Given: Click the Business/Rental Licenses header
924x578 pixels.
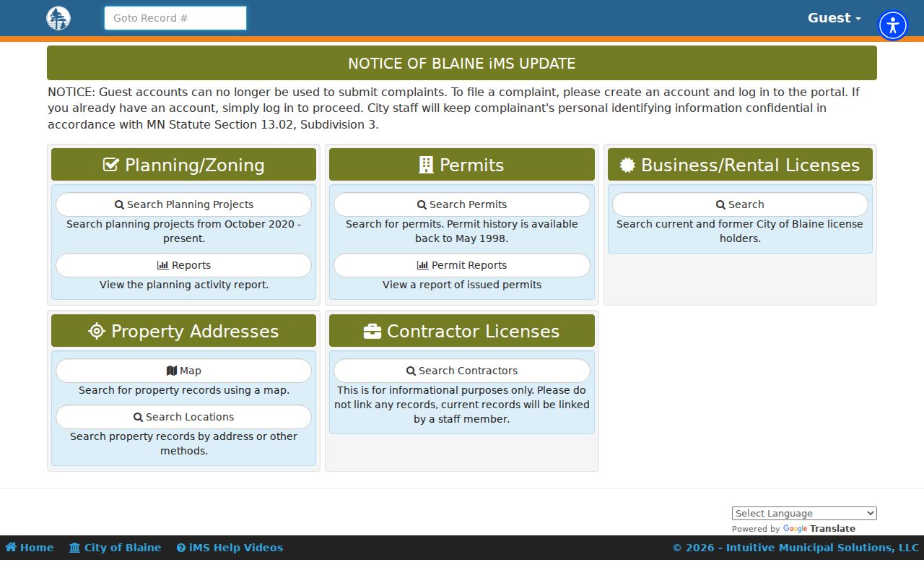Looking at the screenshot, I should [740, 165].
